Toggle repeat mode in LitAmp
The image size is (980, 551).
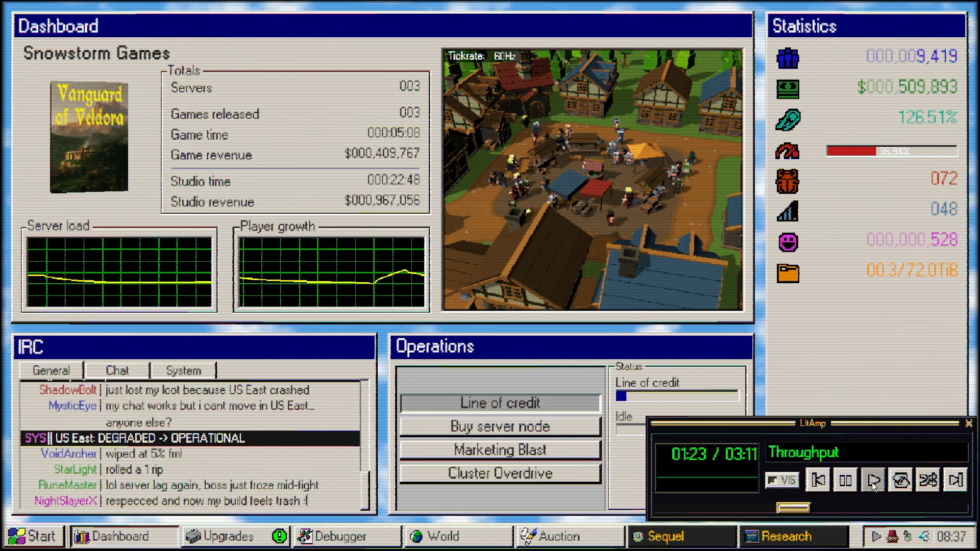click(901, 480)
